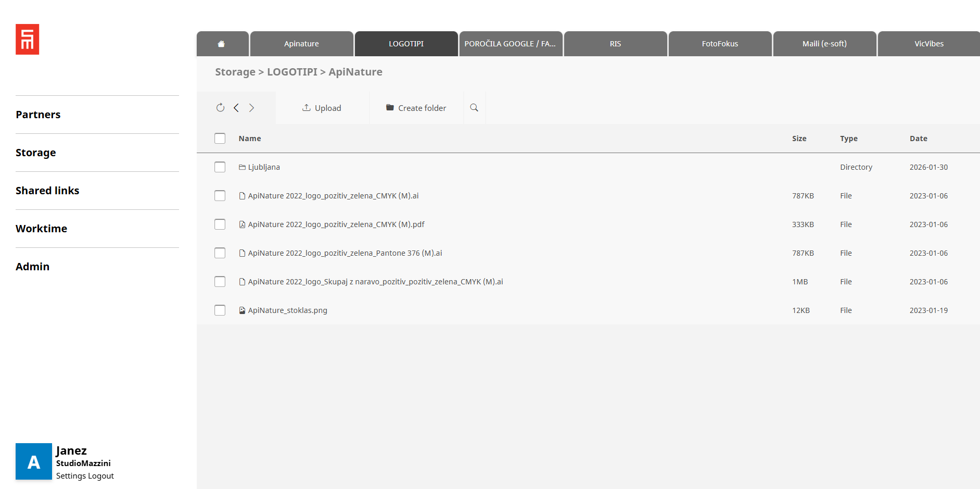Open the POROČILA GOOGLE / FA... tab
This screenshot has height=489, width=980.
tap(511, 44)
